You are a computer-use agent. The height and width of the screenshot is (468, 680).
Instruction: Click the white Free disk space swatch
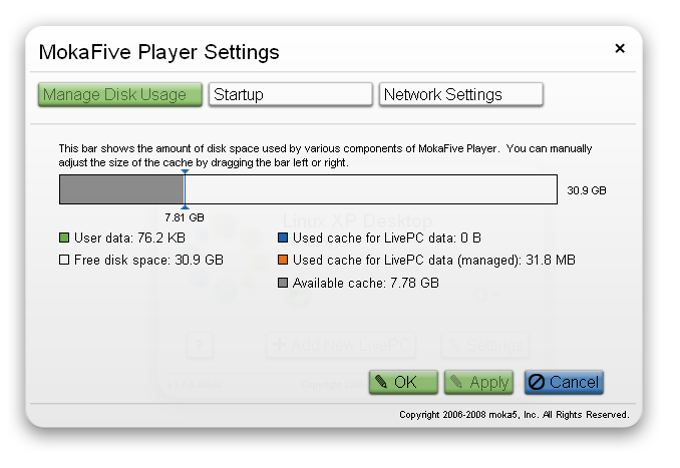click(x=64, y=260)
